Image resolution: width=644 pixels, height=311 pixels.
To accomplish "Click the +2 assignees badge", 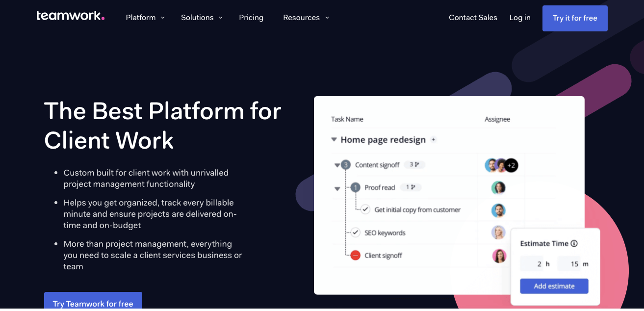I will 511,165.
